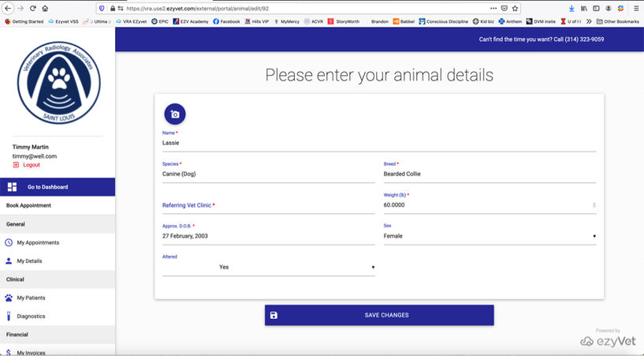Image resolution: width=644 pixels, height=356 pixels.
Task: Click the person icon beside My Details
Action: coord(9,260)
